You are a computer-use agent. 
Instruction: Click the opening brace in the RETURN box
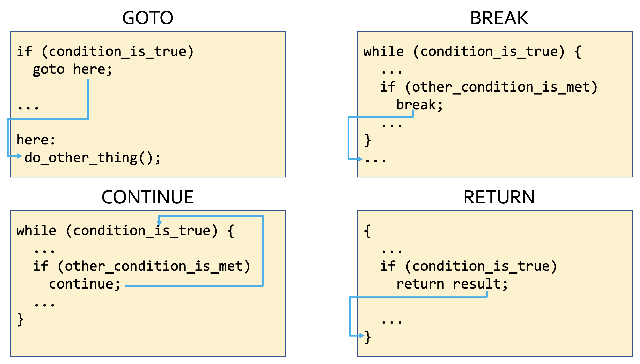tap(367, 231)
